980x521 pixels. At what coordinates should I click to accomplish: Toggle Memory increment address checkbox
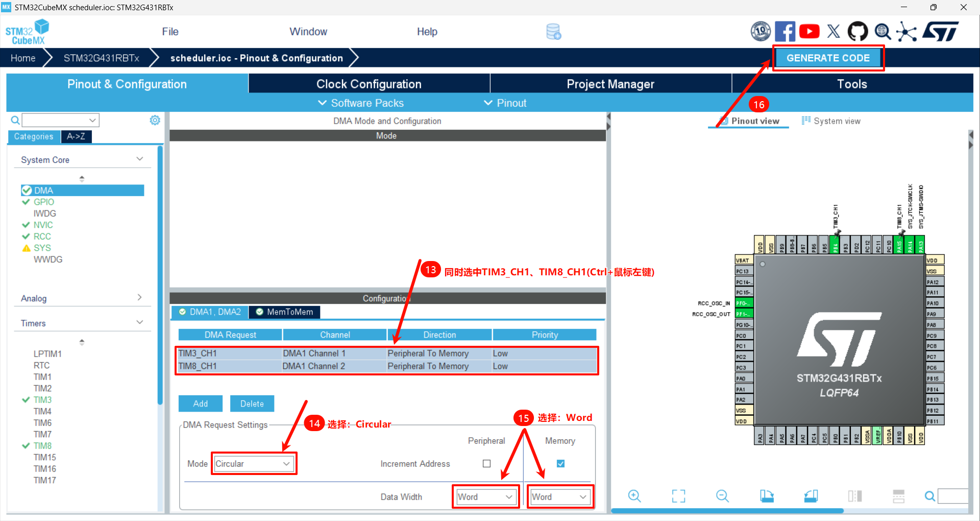[x=560, y=463]
